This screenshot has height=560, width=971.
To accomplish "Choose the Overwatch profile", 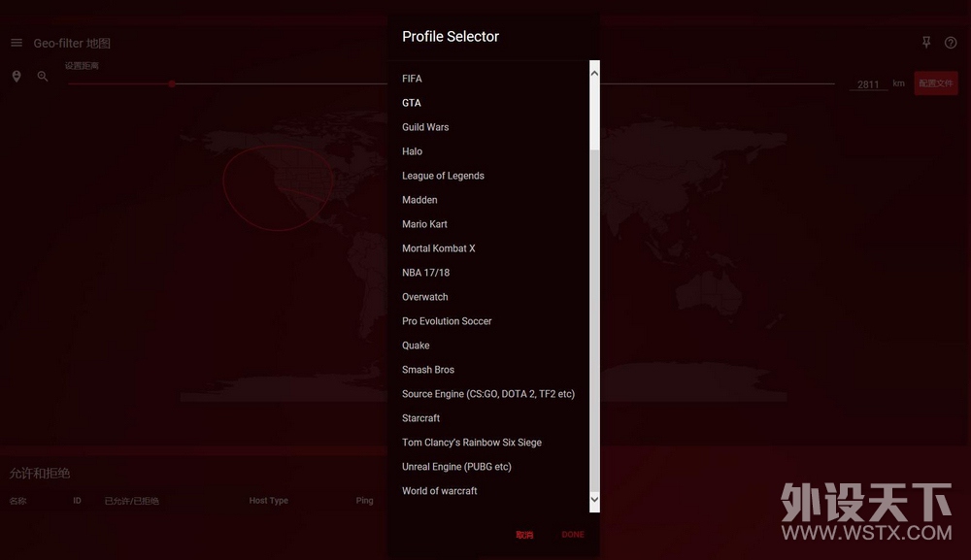I will pyautogui.click(x=425, y=297).
